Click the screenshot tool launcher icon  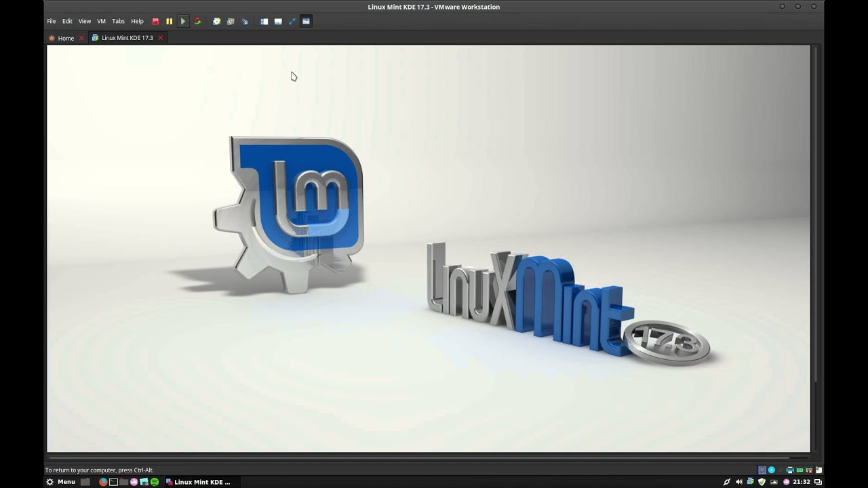(x=144, y=482)
